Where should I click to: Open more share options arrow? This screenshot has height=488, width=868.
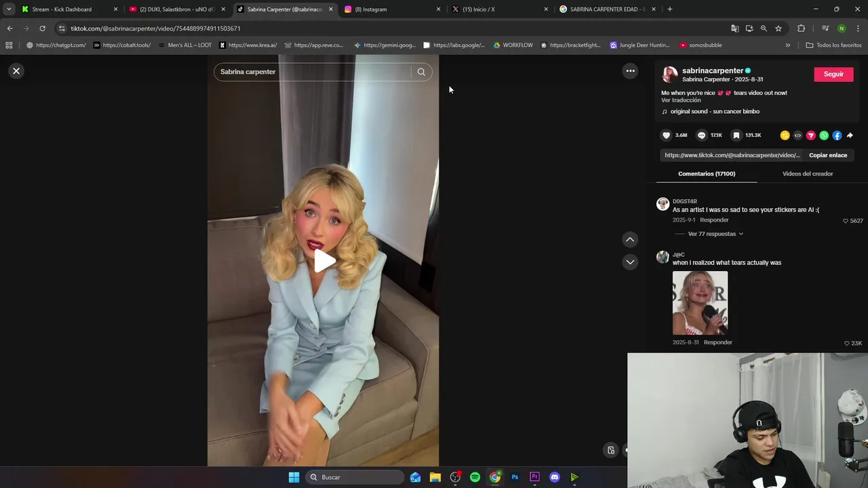point(850,136)
